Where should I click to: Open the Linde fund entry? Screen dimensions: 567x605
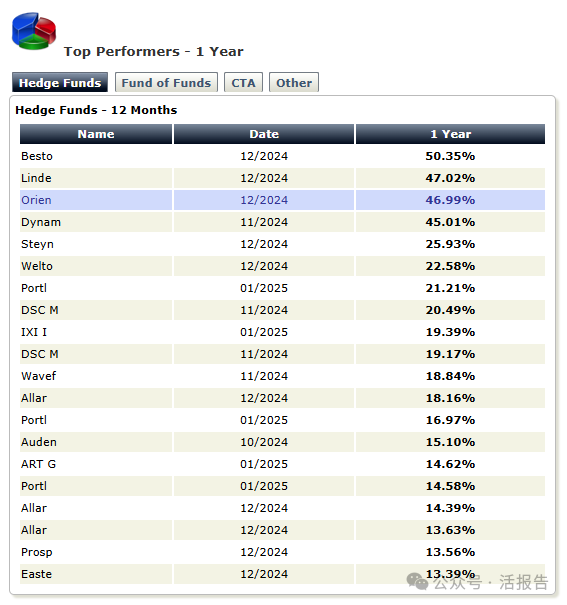click(x=36, y=178)
